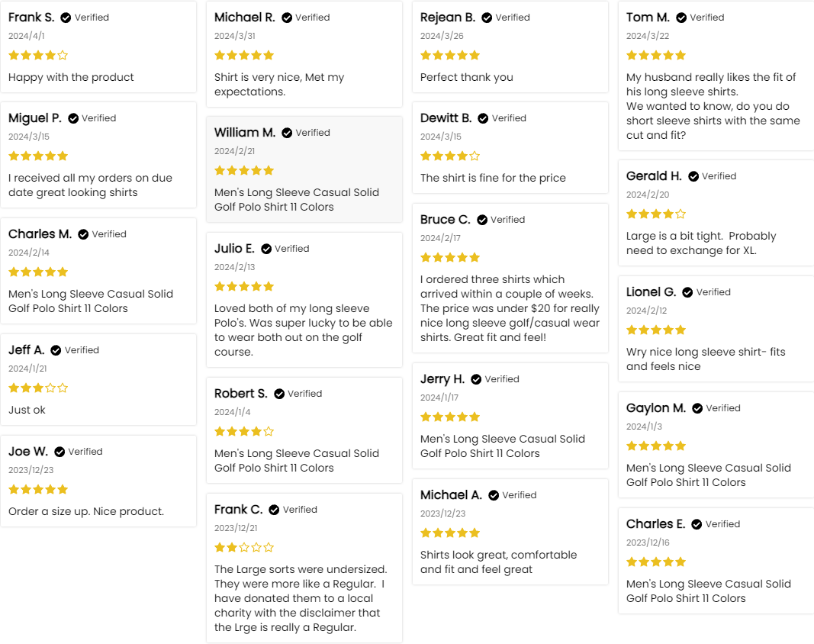Click Gaylon M.'s review product title text

coord(709,475)
